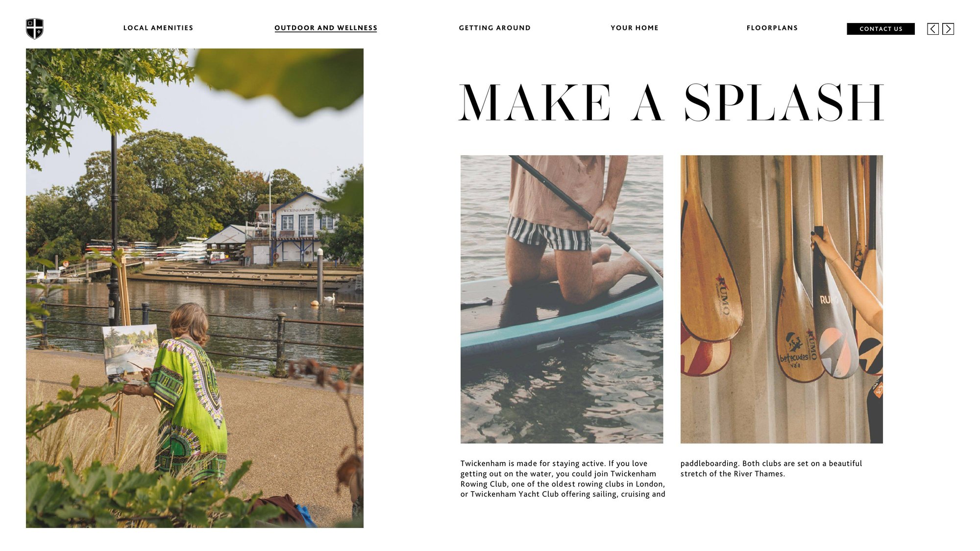Open Getting Around section
980x551 pixels.
click(x=495, y=28)
